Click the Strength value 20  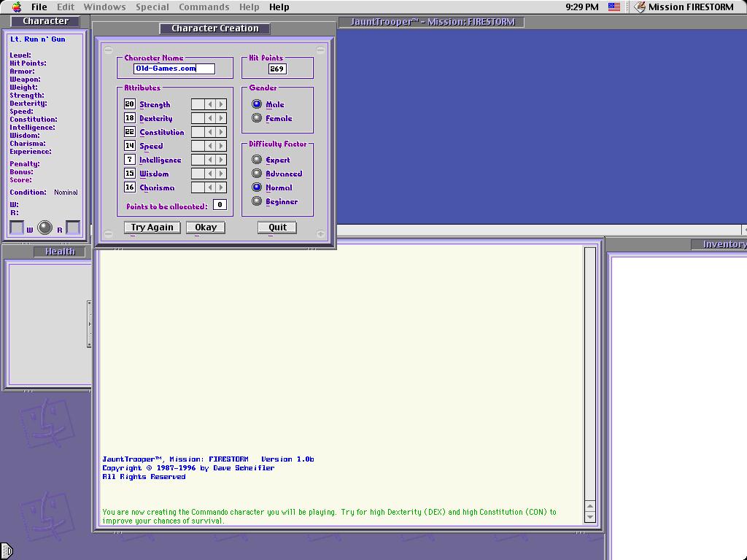130,104
